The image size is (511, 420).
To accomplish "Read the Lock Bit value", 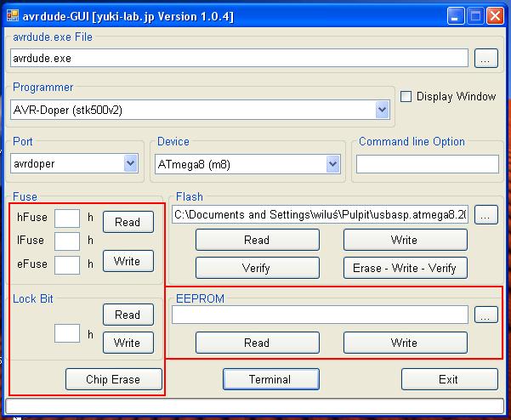I will (128, 315).
